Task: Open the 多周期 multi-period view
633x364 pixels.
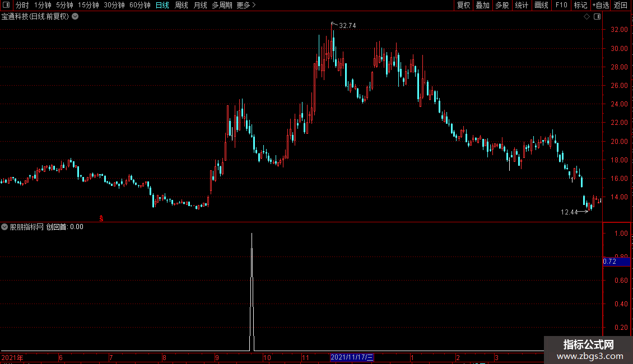Action: point(222,5)
